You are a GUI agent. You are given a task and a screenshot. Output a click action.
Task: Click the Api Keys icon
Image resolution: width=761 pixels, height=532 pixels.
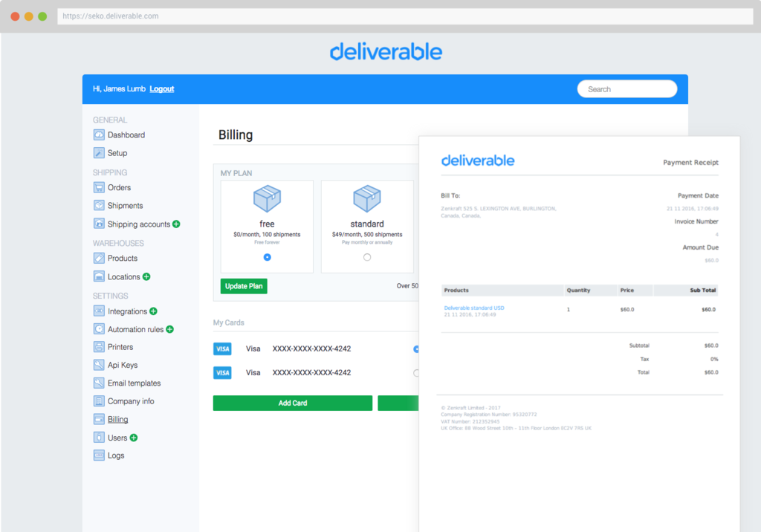tap(99, 365)
